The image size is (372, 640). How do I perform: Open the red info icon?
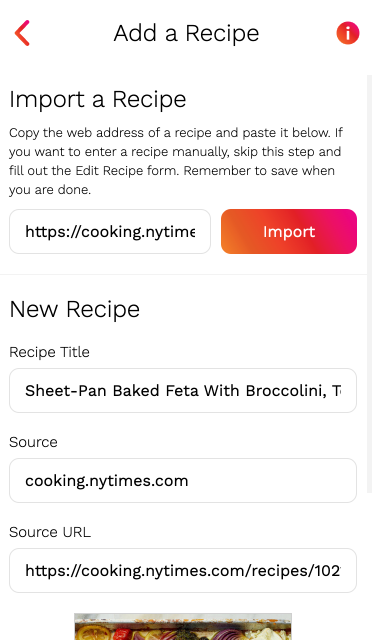click(347, 33)
